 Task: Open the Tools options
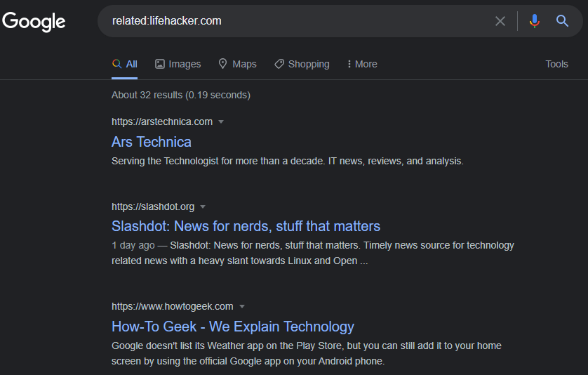[556, 64]
